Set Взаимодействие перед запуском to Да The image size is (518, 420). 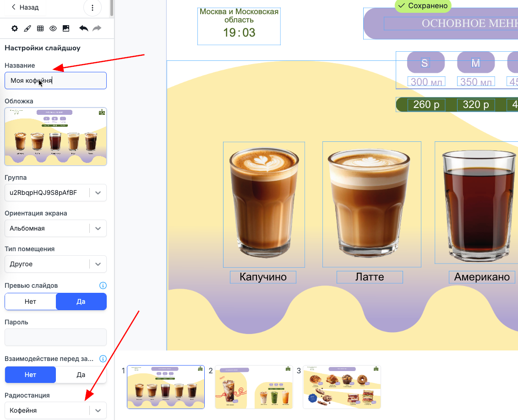(x=81, y=375)
